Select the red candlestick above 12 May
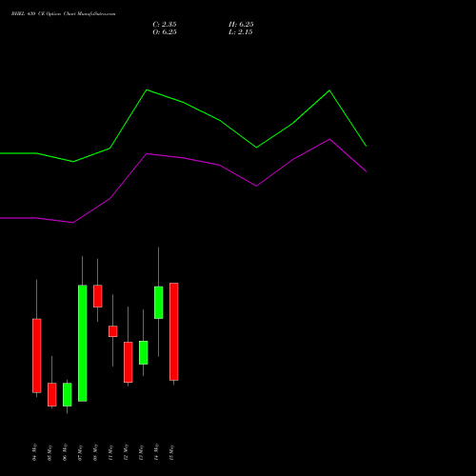 129,362
